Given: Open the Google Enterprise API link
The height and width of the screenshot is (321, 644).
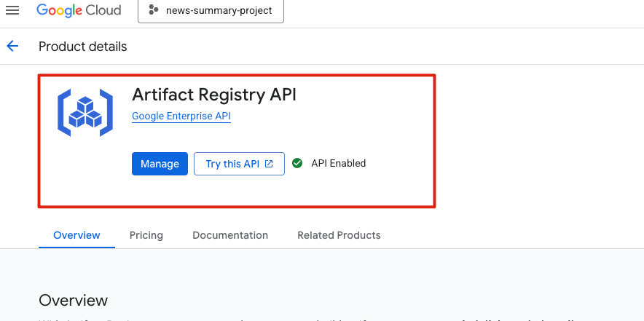Looking at the screenshot, I should tap(181, 116).
